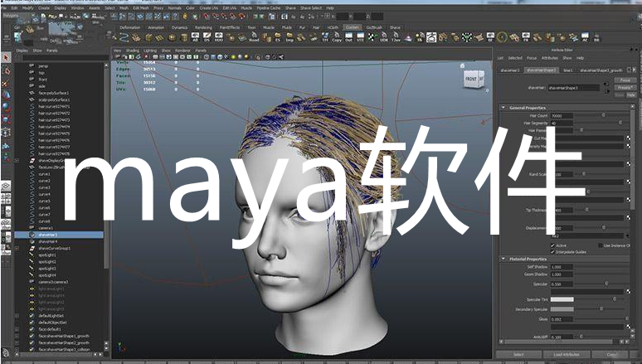642x364 pixels.
Task: Open Specular checker map button
Action: pyautogui.click(x=629, y=291)
